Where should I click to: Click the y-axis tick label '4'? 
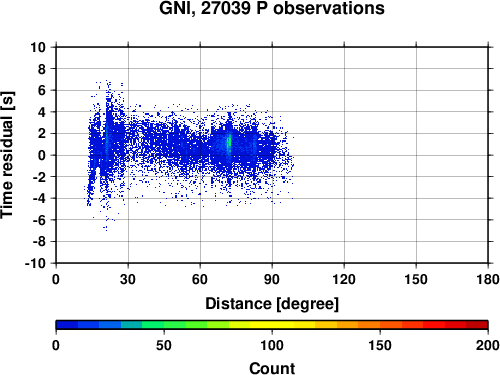[x=42, y=112]
